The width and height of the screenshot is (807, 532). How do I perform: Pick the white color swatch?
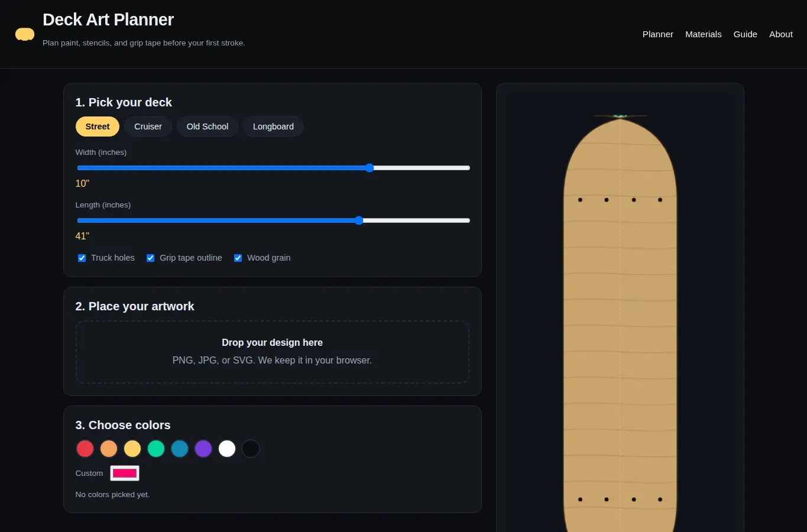pyautogui.click(x=227, y=449)
